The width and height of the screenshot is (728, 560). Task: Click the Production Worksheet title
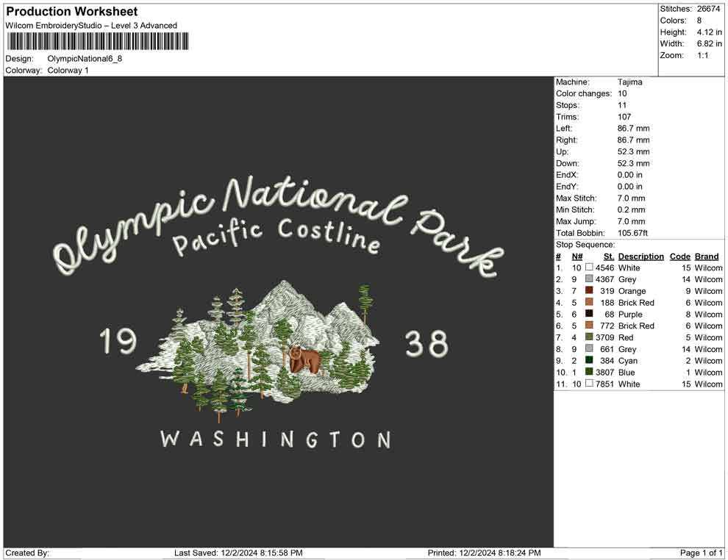click(72, 12)
